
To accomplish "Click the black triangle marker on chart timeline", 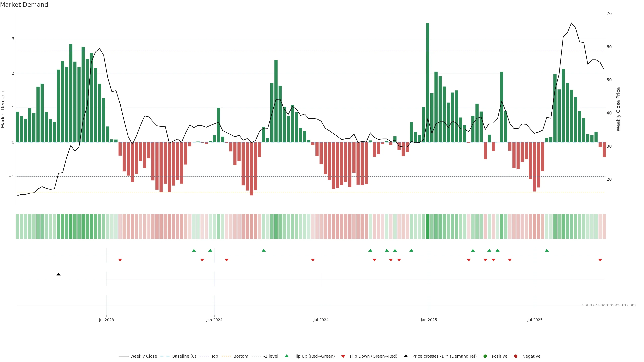I will coord(59,274).
